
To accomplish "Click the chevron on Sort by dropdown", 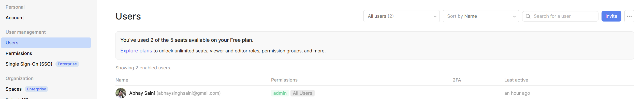I will point(514,16).
